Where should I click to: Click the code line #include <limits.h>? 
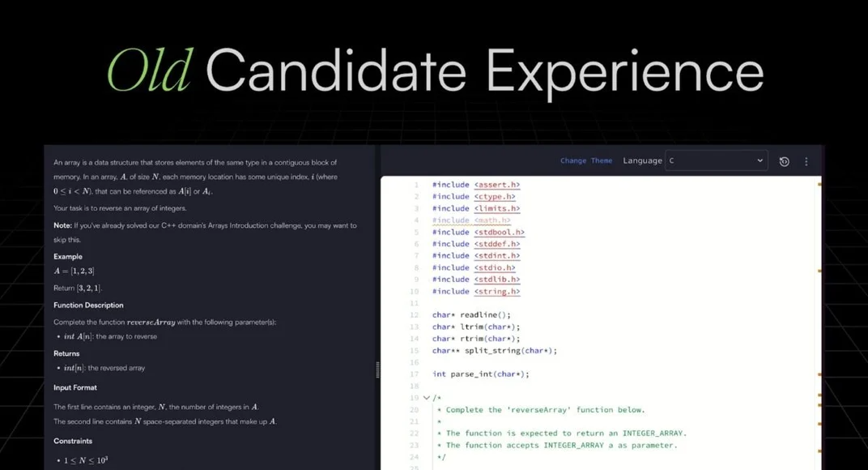476,208
